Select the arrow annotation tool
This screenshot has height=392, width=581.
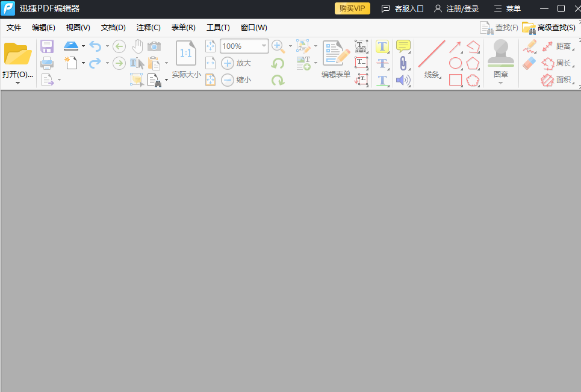click(x=456, y=46)
